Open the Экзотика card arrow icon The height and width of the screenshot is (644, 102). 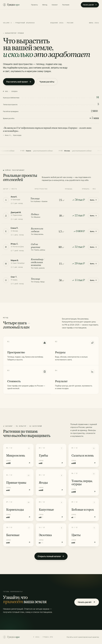coord(62,542)
